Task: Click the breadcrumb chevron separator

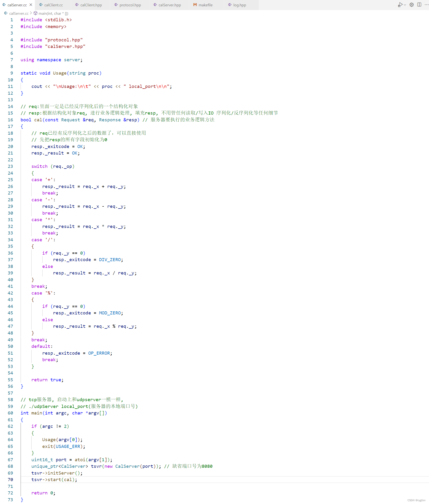Action: click(x=31, y=13)
